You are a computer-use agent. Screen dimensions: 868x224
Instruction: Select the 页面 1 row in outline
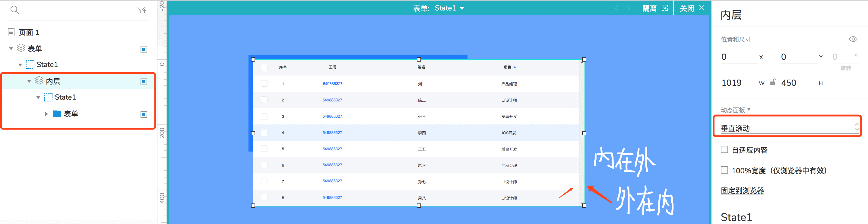[78, 32]
